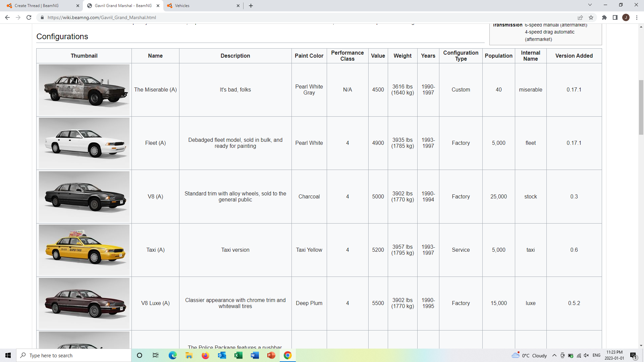This screenshot has height=362, width=644.
Task: Click the scrollbar down arrow
Action: click(x=641, y=346)
